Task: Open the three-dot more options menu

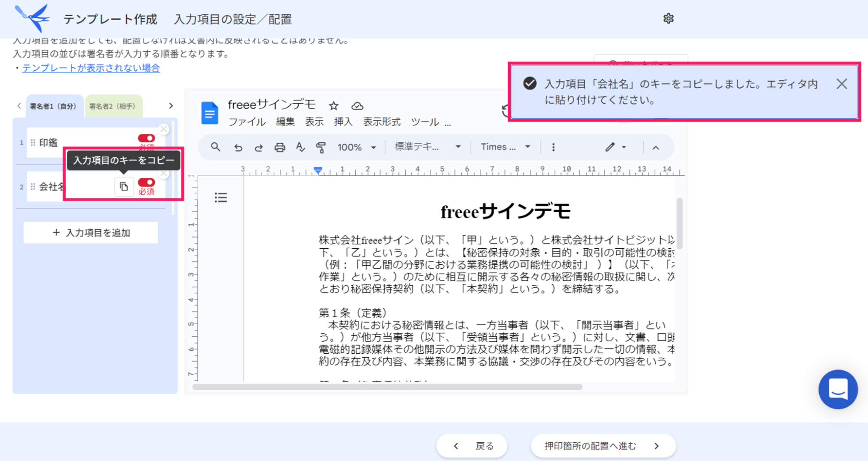Action: click(x=553, y=147)
